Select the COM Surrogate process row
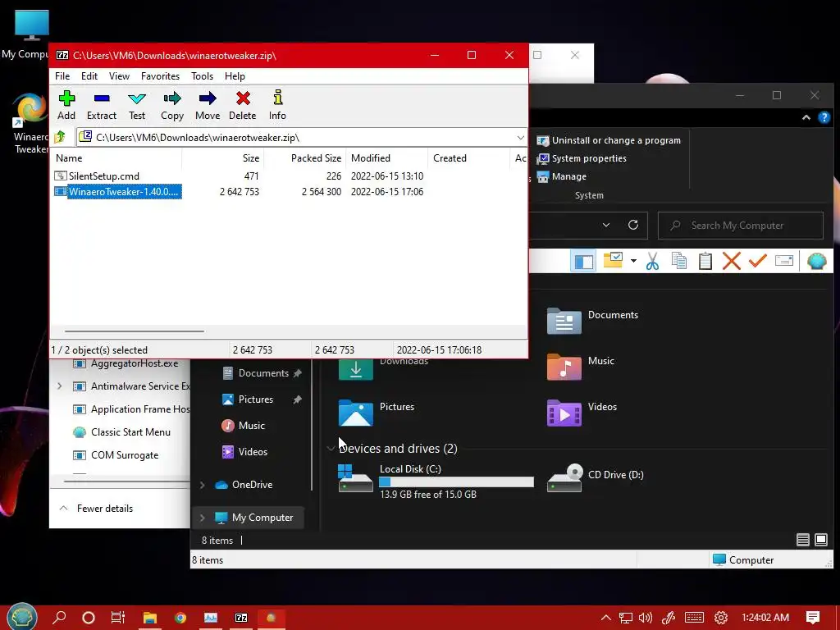The width and height of the screenshot is (840, 630). 116,455
